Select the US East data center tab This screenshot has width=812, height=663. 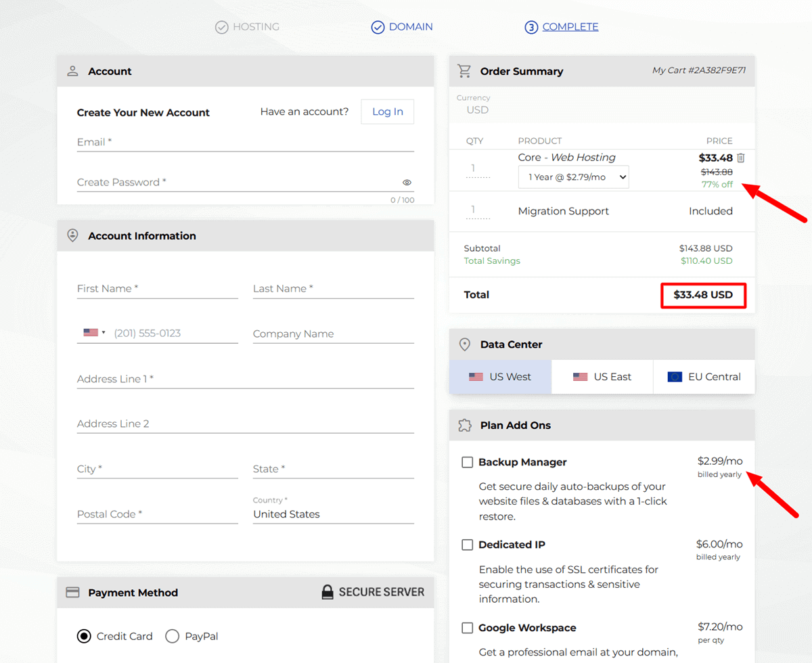tap(602, 376)
